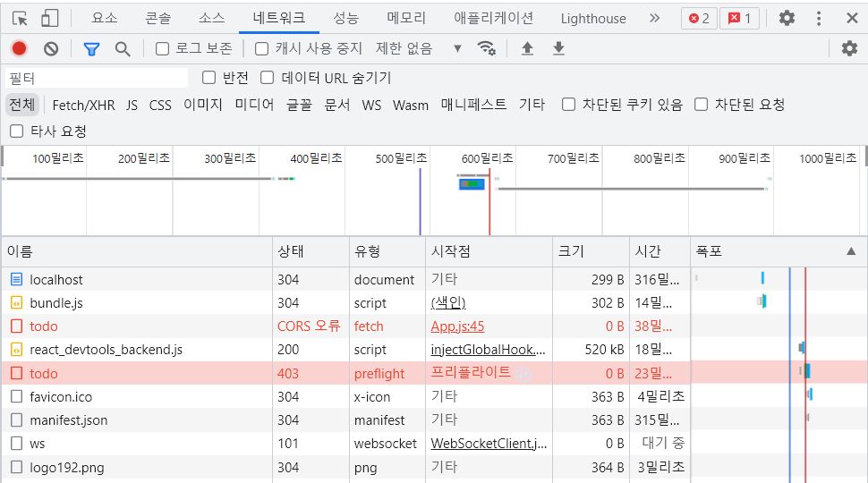Click script icon of react_devtools_backend.js row

click(17, 350)
